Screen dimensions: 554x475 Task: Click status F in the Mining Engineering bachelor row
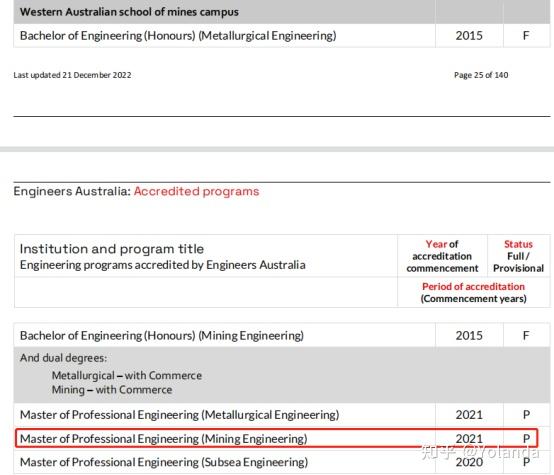click(x=526, y=335)
